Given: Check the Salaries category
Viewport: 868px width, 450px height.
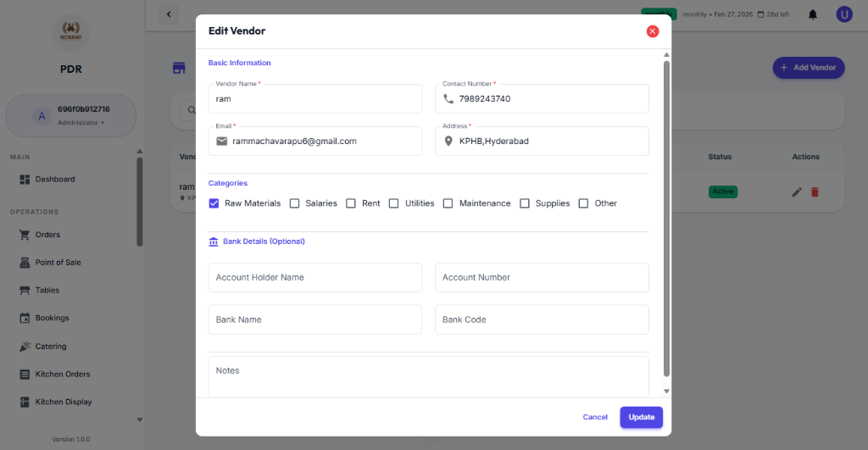Looking at the screenshot, I should 294,203.
